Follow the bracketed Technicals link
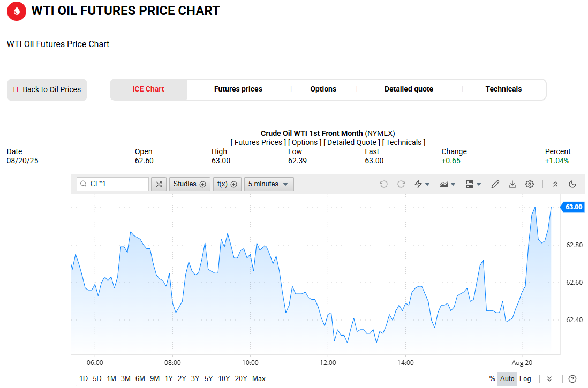This screenshot has height=388, width=588. [x=404, y=142]
